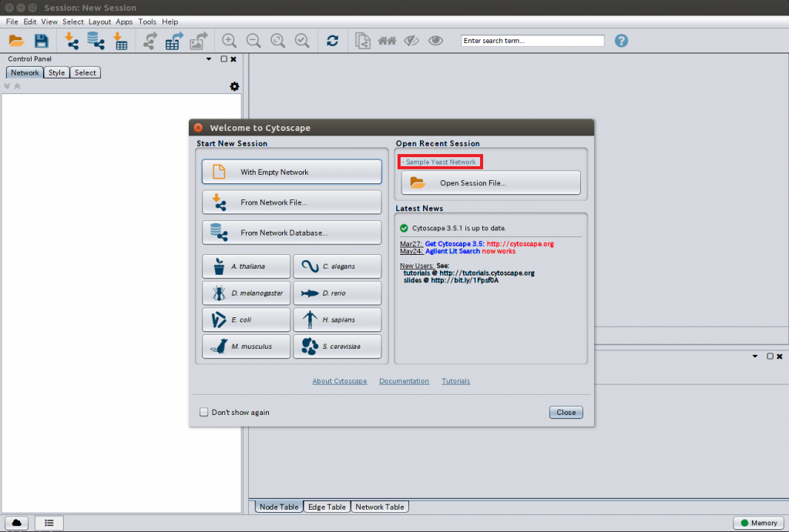The height and width of the screenshot is (532, 789).
Task: Click the Export Network toolbar icon
Action: point(150,41)
